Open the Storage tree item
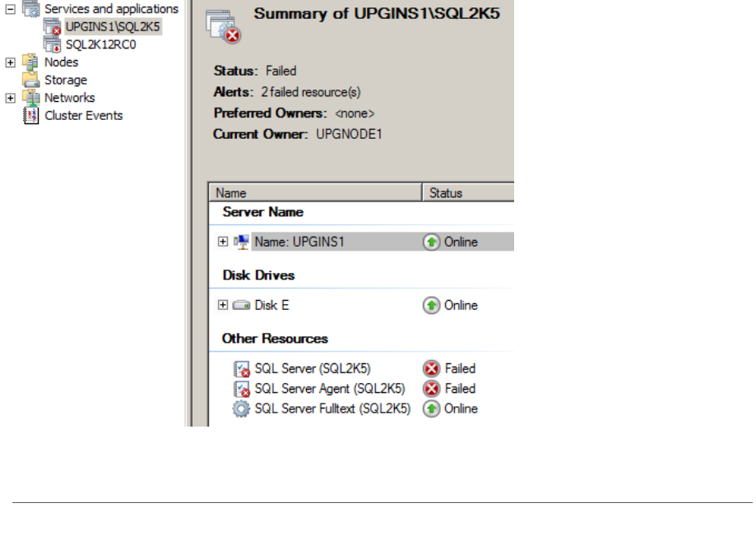Screen dimensions: 756x540 pos(66,80)
